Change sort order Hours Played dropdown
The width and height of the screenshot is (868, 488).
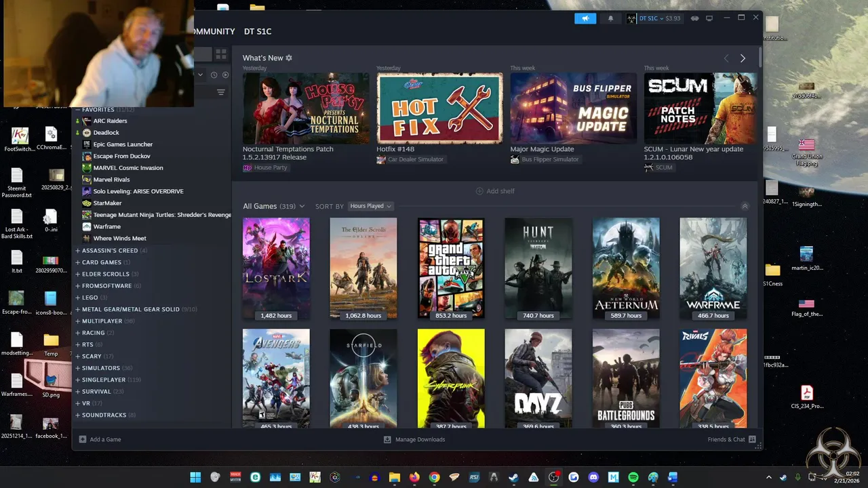pos(370,206)
